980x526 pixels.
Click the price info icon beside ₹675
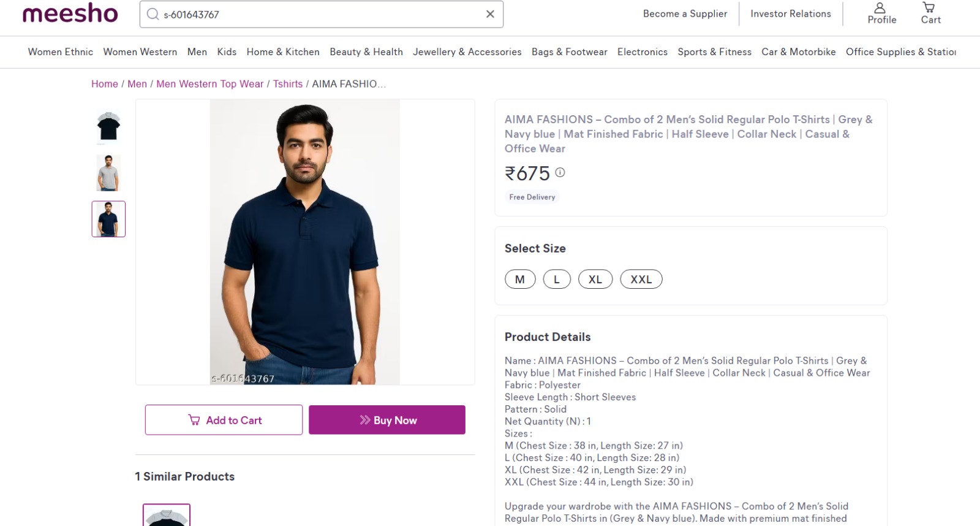pos(559,173)
